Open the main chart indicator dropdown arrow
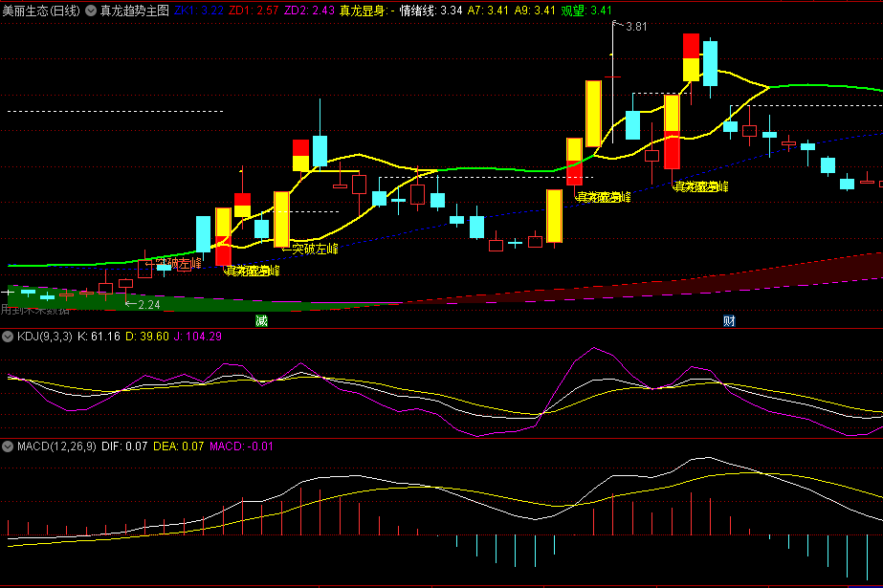 click(x=91, y=11)
